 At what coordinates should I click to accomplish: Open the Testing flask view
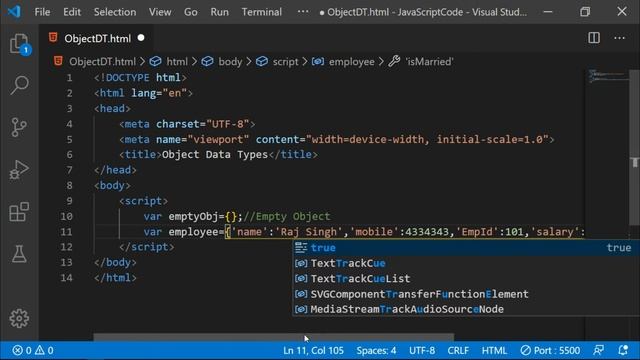click(19, 254)
